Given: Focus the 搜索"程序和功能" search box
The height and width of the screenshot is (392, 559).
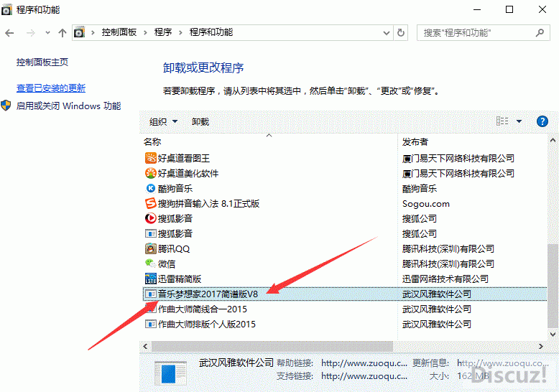Looking at the screenshot, I should point(483,33).
